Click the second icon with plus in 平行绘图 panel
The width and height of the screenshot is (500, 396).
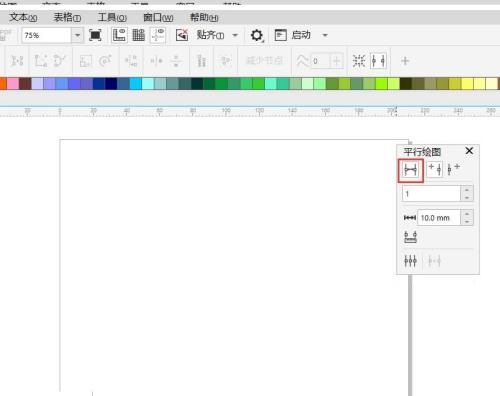[x=435, y=169]
